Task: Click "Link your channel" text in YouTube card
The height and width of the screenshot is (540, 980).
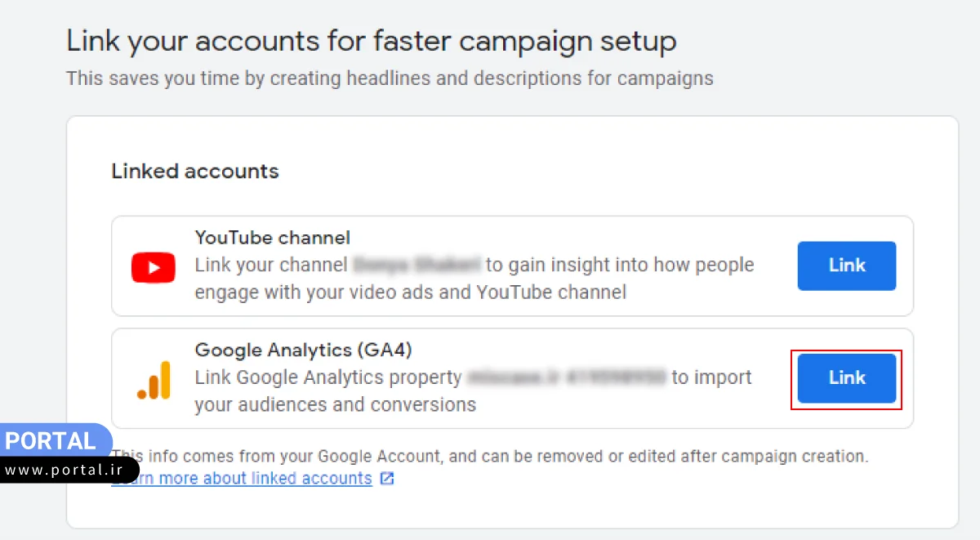Action: click(x=271, y=266)
